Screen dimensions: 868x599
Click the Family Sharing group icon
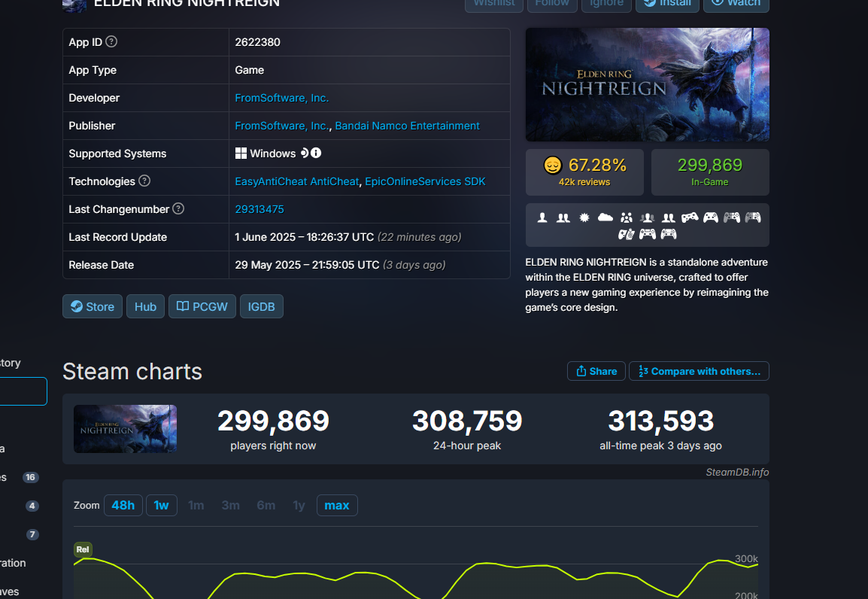pos(626,217)
